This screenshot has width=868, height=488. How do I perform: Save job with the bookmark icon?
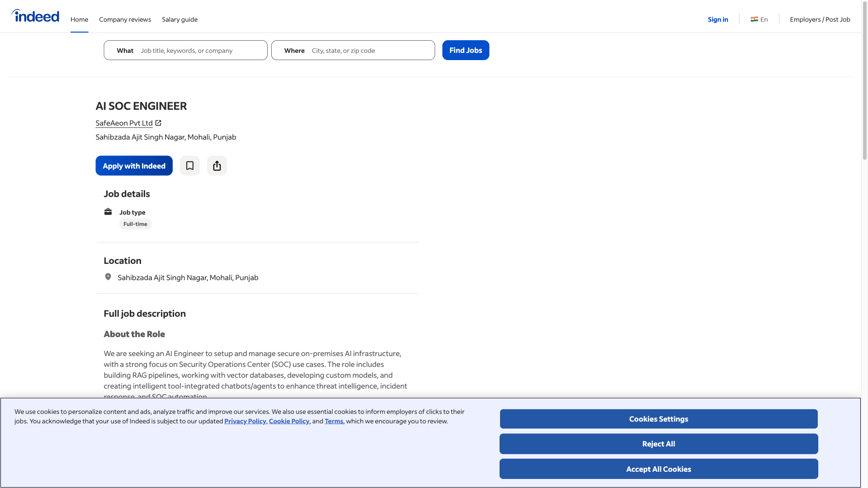pyautogui.click(x=190, y=166)
